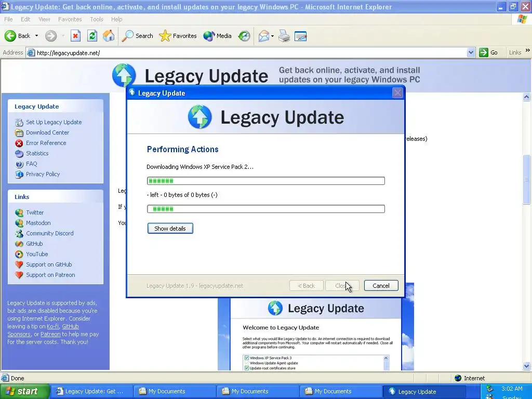Open the Back button history dropdown arrow

pos(37,36)
